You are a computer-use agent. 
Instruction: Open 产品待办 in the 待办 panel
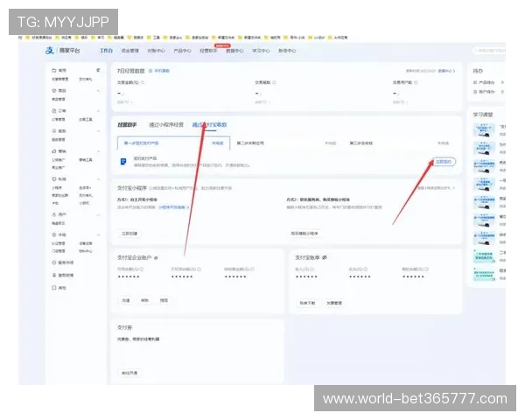486,82
